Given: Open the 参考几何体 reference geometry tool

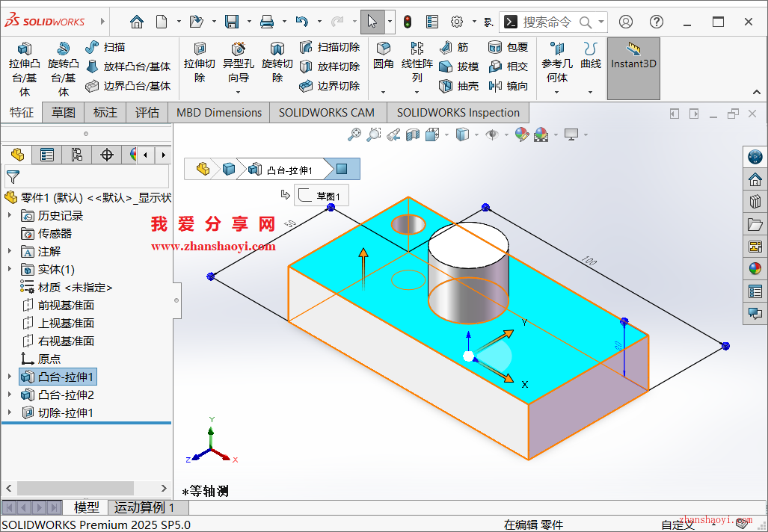Looking at the screenshot, I should click(x=557, y=63).
